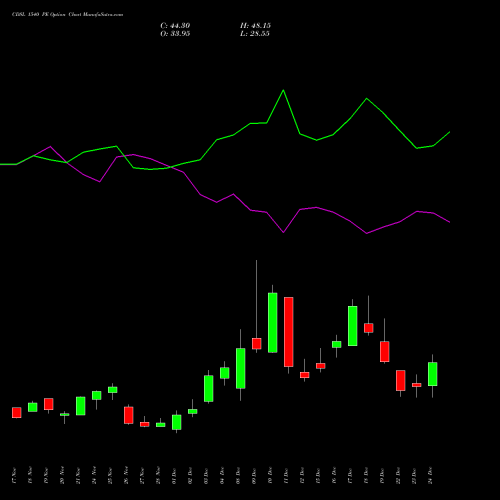Viewport: 500px width, 500px height.
Task: Click the close value C: 44.30
Action: pos(175,26)
